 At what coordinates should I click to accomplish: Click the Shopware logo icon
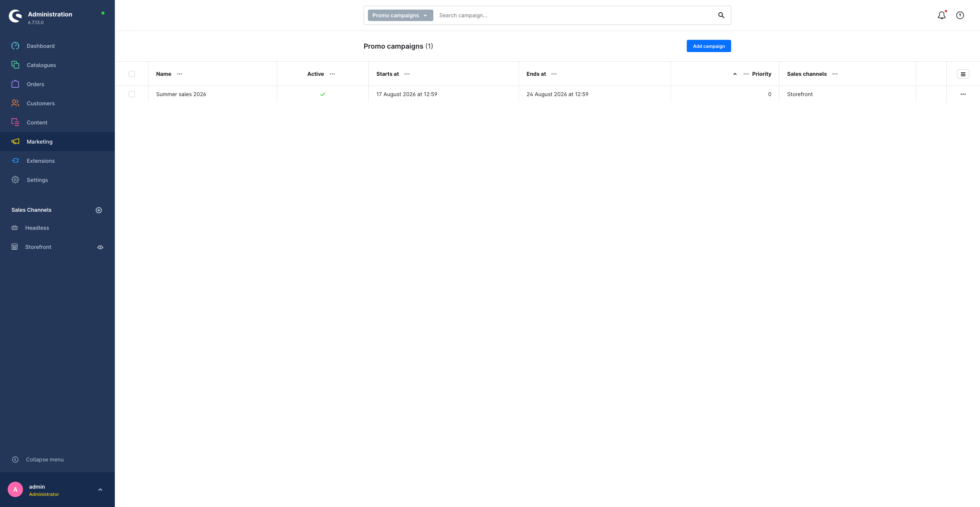(15, 16)
